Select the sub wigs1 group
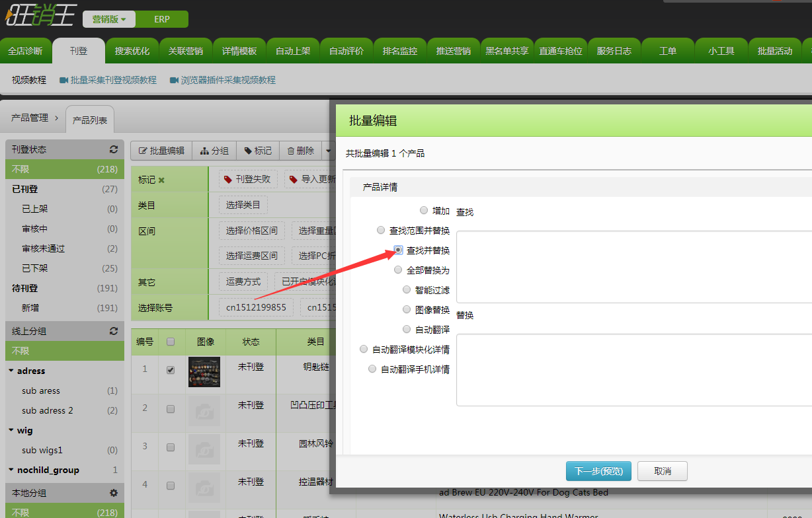The height and width of the screenshot is (518, 812). coord(64,450)
